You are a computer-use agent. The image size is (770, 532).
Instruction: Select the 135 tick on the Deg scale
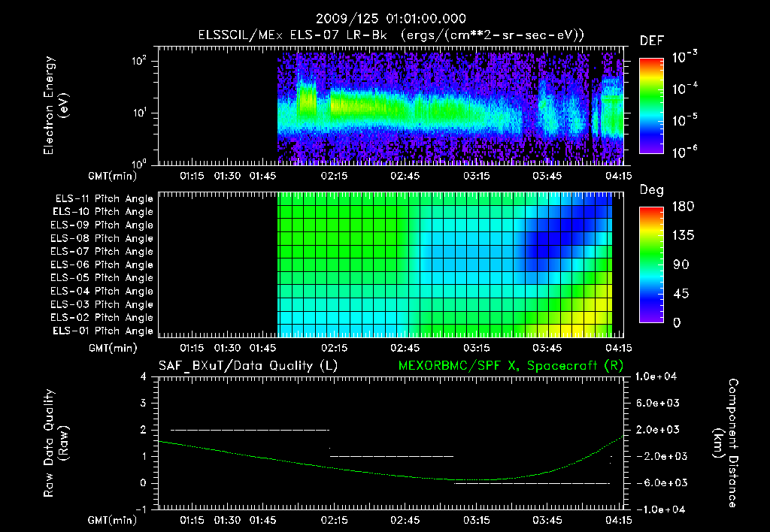pyautogui.click(x=683, y=235)
